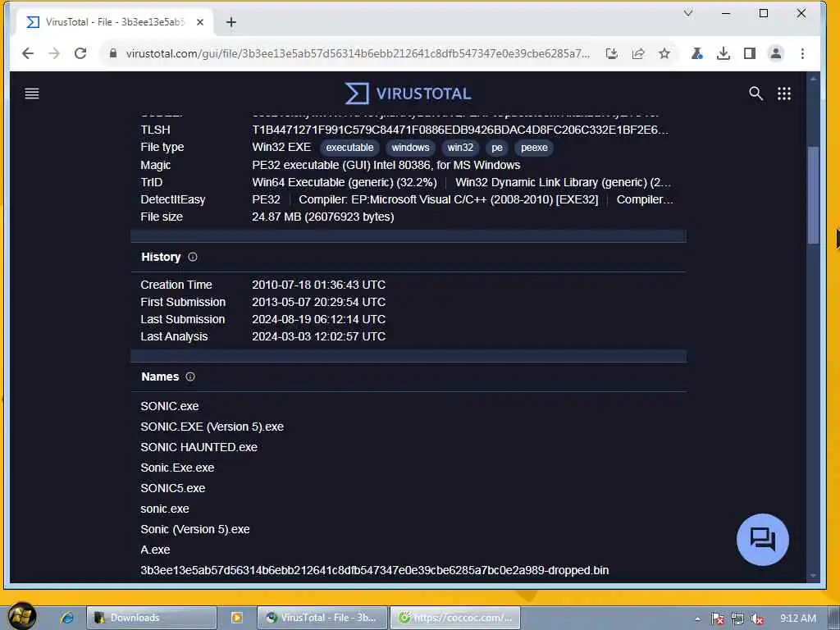Click the 'win32' tag

[460, 148]
